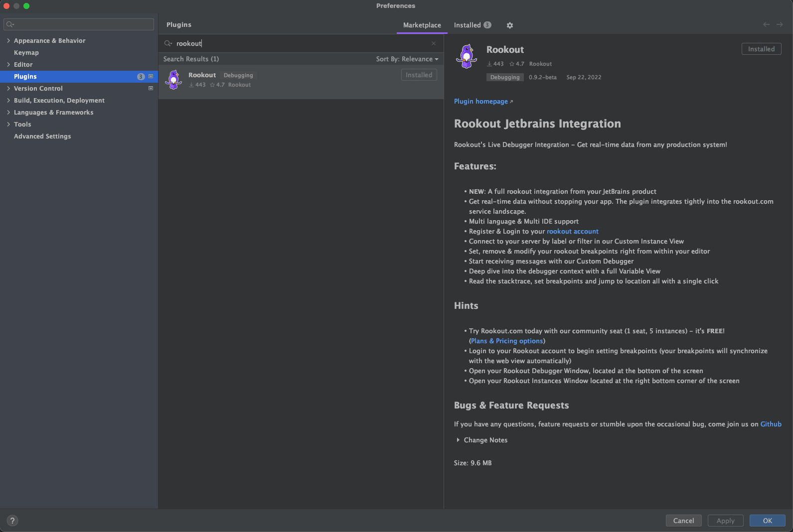The width and height of the screenshot is (793, 532).
Task: Select the Rookout plugin result row name
Action: click(x=202, y=75)
